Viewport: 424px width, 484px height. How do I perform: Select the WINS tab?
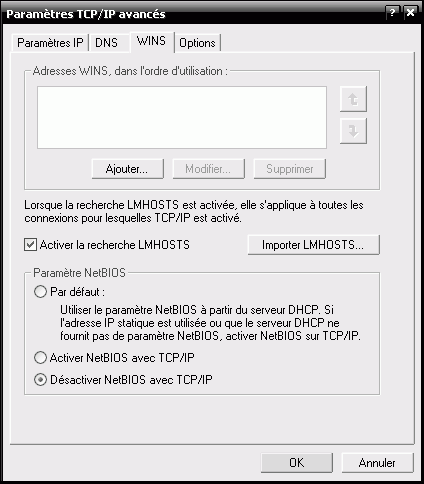152,41
